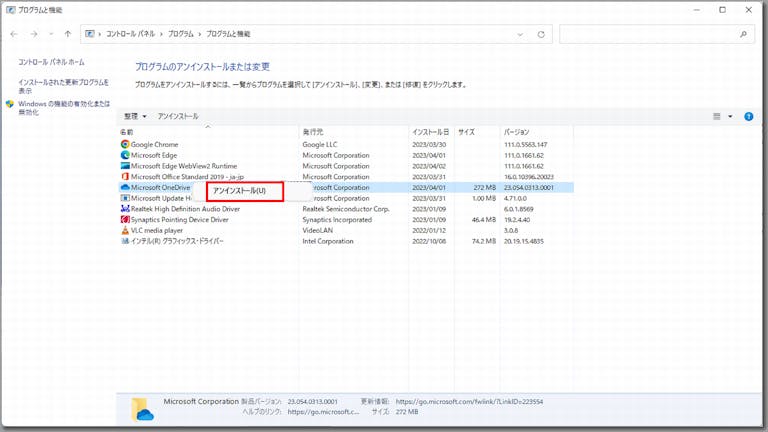Sort by the バージョン column header
The image size is (768, 432).
(x=536, y=132)
